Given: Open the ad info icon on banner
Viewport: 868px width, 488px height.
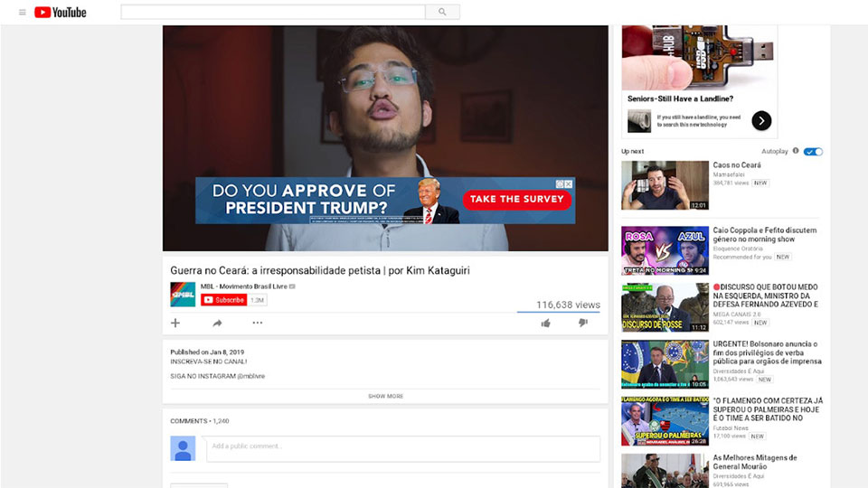Looking at the screenshot, I should coord(560,184).
